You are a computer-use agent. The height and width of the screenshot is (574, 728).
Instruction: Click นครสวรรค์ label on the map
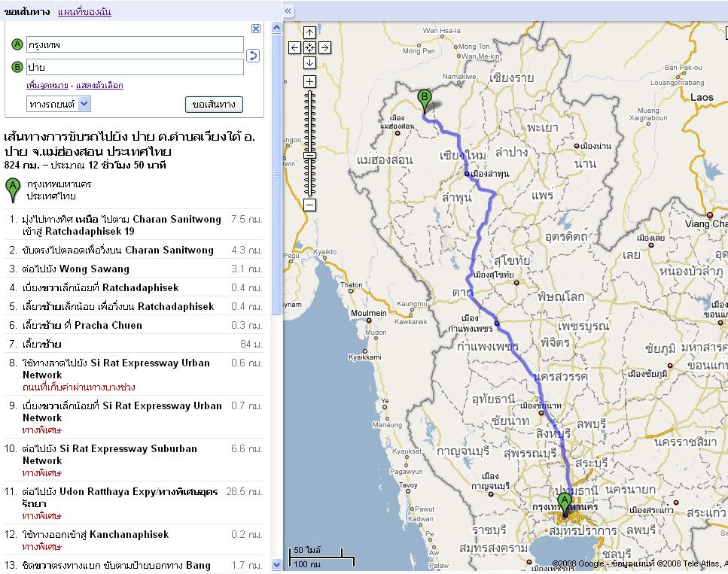pyautogui.click(x=560, y=376)
